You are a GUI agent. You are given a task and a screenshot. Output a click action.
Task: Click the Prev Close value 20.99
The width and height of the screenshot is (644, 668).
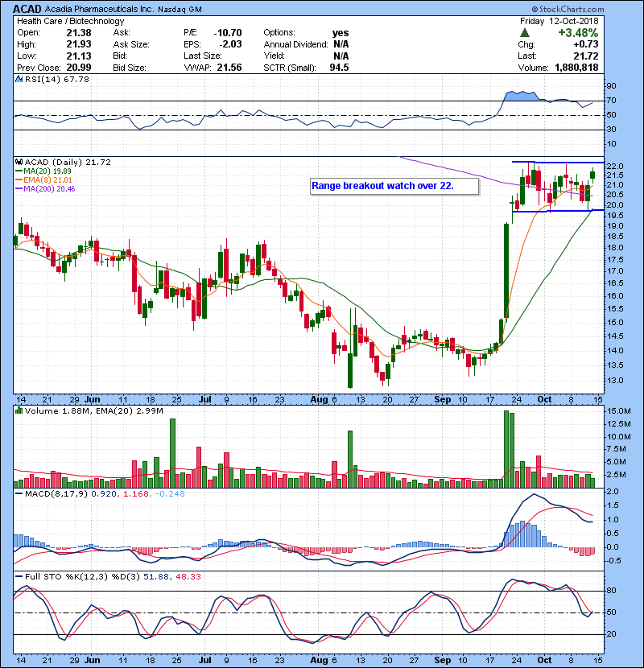tap(79, 68)
